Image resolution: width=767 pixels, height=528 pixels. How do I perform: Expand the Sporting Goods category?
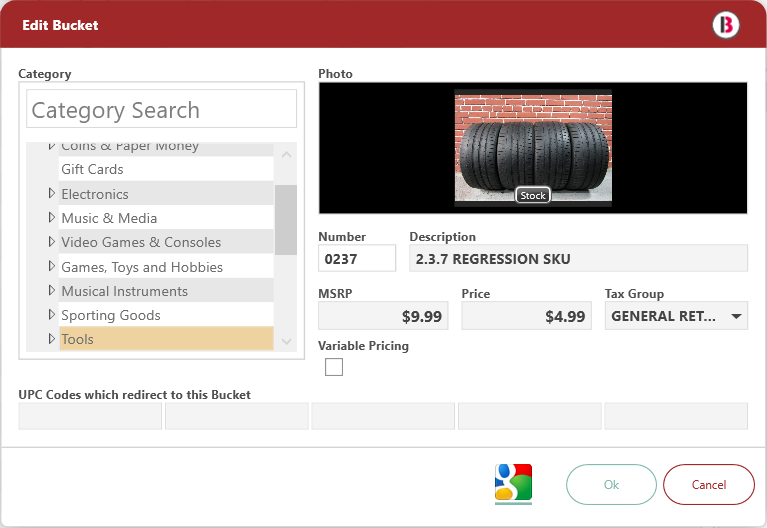(x=51, y=314)
